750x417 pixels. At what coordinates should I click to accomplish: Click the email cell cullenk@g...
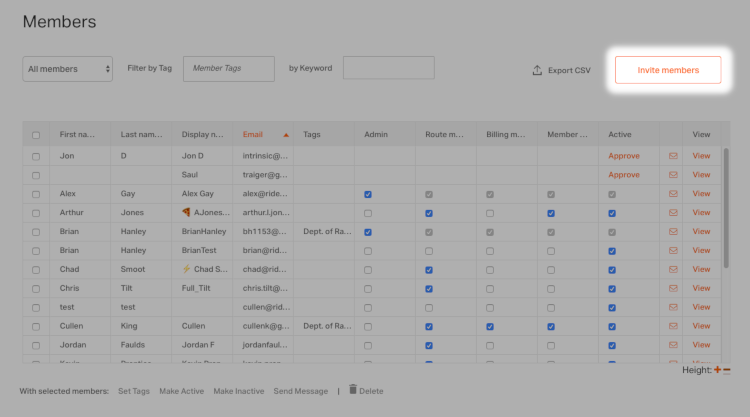point(266,326)
